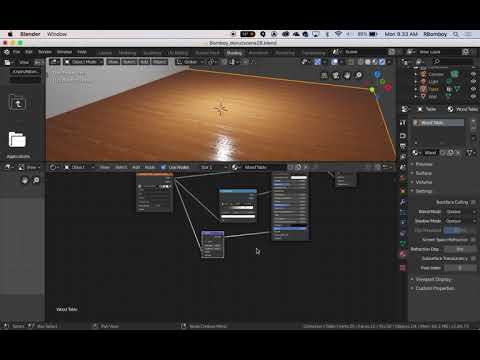Screen dimensions: 480x360
Task: Collapse the Settings panel in material properties
Action: click(424, 191)
